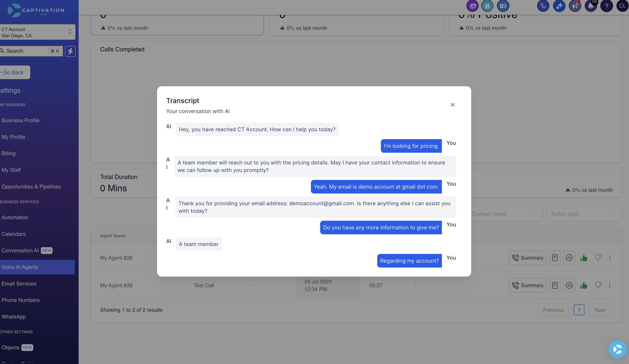
Task: Open Summary for first My Agent 838 call
Action: (528, 258)
